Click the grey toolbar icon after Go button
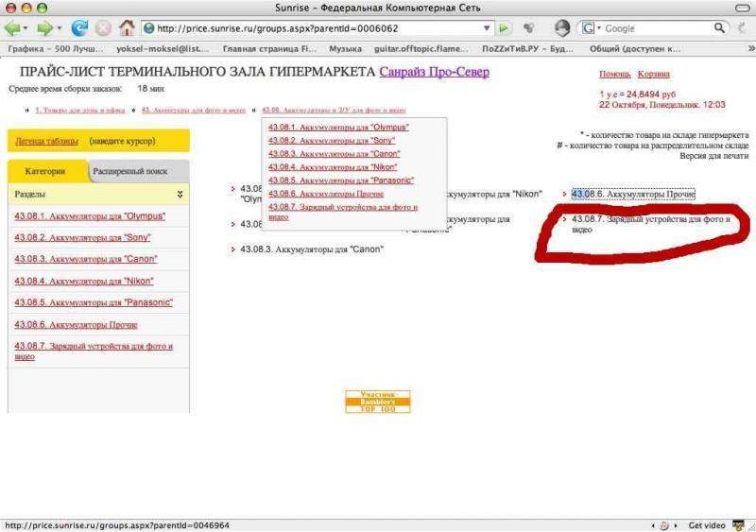756x532 pixels. (529, 28)
